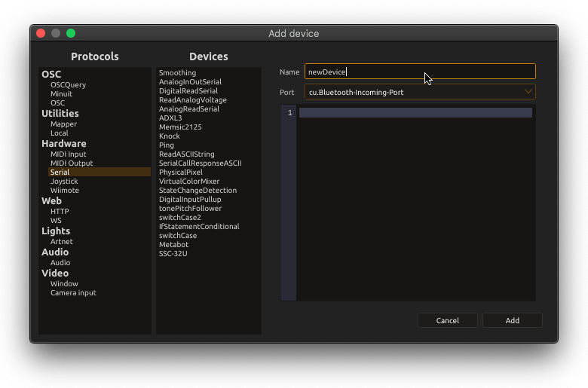Select Artnet under Lights
The image size is (588, 388).
coord(62,241)
